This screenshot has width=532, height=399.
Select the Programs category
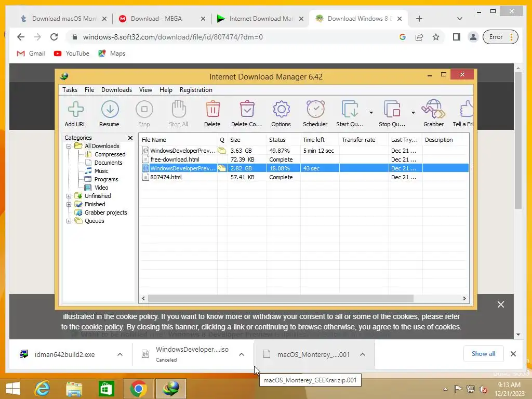106,179
